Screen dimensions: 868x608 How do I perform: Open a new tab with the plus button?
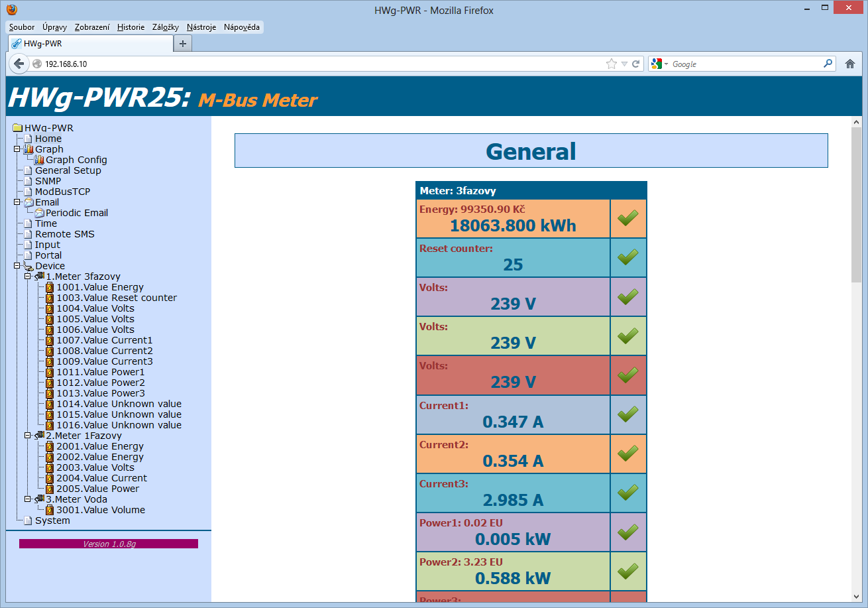(x=183, y=43)
